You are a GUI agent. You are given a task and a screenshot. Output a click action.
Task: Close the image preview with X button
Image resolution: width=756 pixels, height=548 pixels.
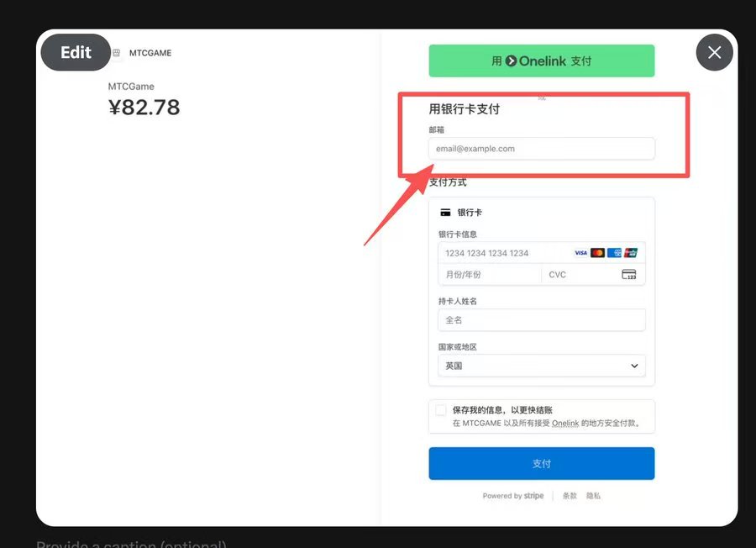tap(715, 52)
